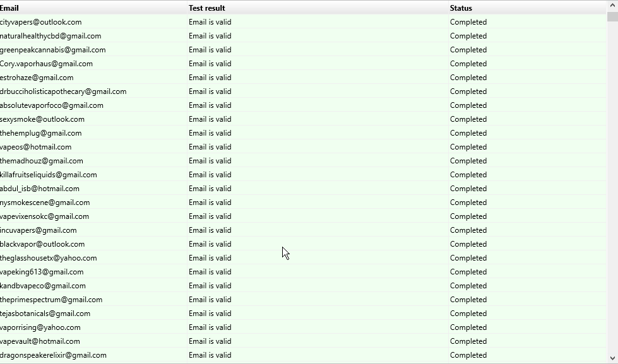
Task: Select drbucciholisticapothecary@gmail.com row
Action: point(63,91)
